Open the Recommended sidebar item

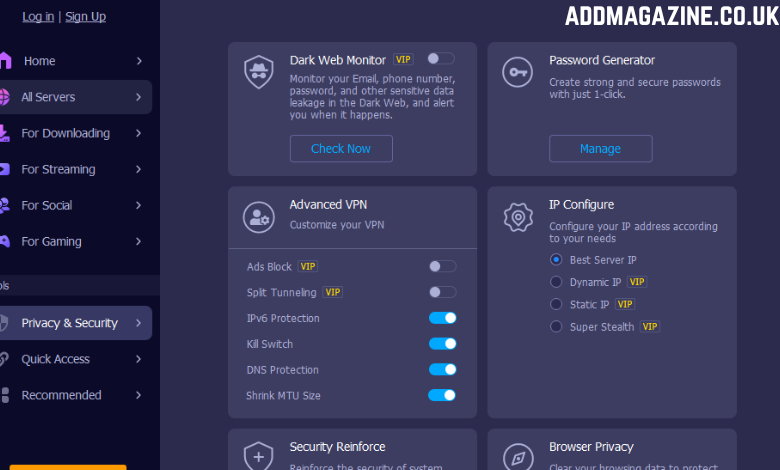coord(62,395)
